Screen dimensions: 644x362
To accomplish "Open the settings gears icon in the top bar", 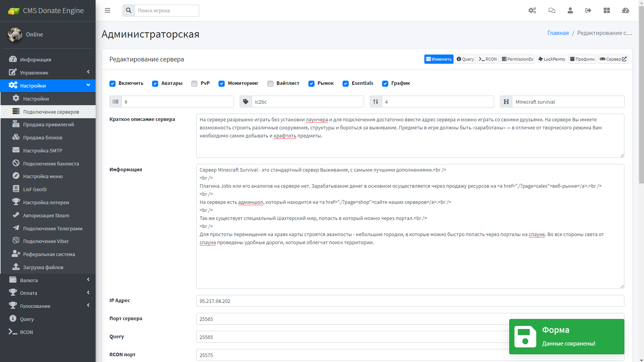I will tap(532, 10).
